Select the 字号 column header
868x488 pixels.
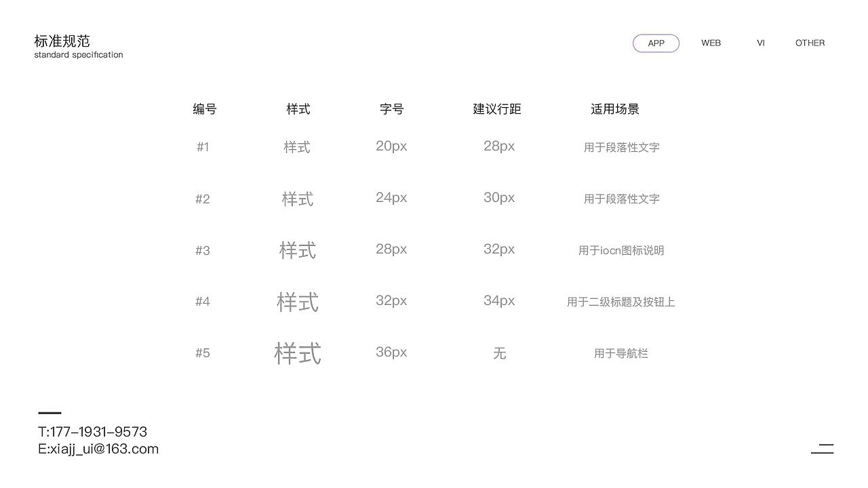tap(392, 109)
